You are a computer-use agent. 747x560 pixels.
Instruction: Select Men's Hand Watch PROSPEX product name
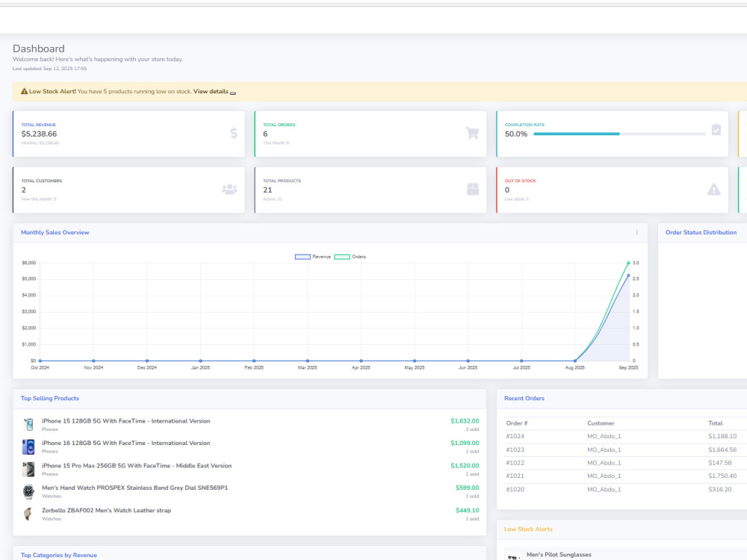[134, 488]
